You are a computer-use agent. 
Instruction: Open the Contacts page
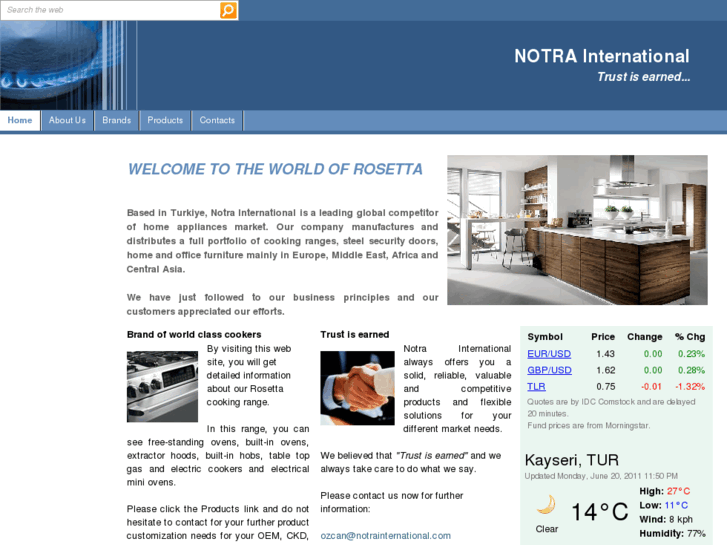click(x=217, y=121)
